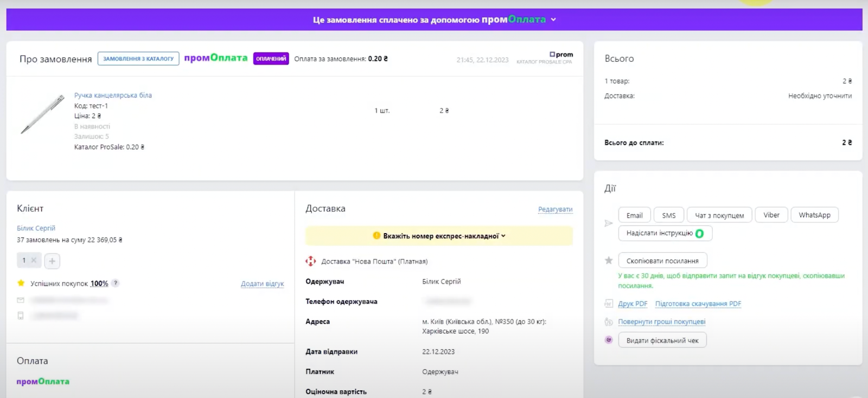Viewport: 868px width, 398px height.
Task: Click the client email envelope icon
Action: [x=21, y=300]
